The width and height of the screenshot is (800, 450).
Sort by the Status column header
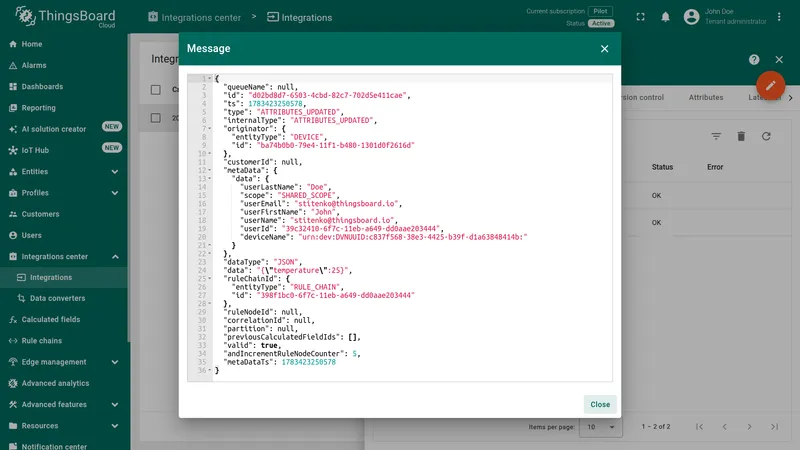point(662,167)
